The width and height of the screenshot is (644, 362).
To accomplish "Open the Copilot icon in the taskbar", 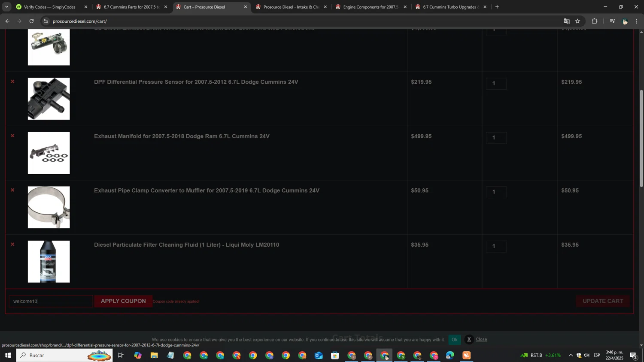I will click(x=137, y=355).
